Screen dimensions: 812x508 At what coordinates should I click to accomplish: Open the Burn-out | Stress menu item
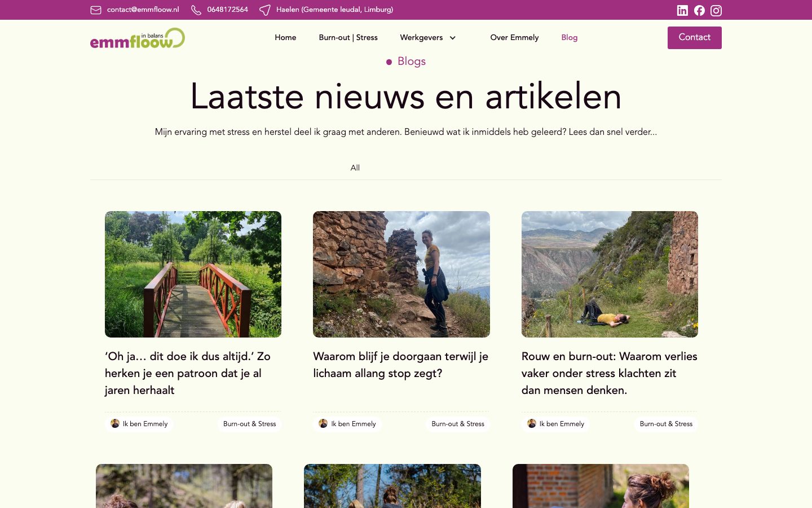point(348,37)
